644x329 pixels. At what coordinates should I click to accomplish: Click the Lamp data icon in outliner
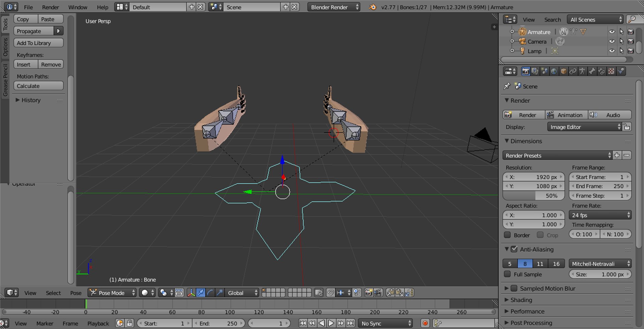click(x=555, y=51)
